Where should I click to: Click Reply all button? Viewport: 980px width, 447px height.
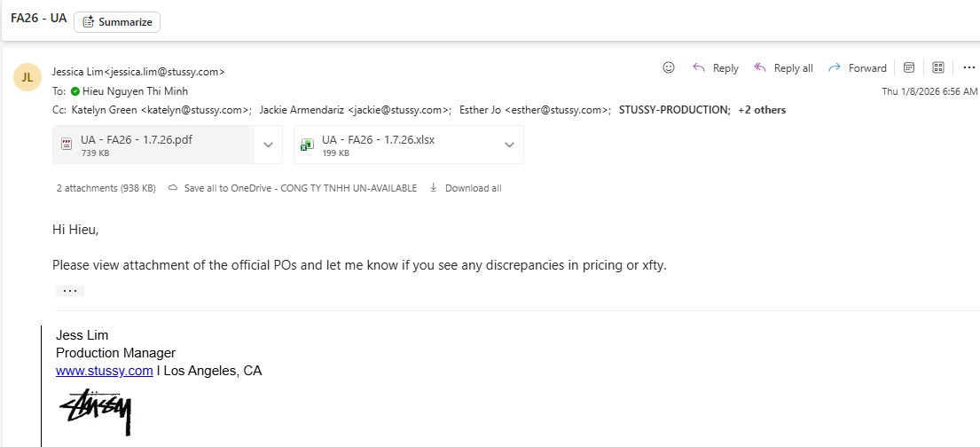pyautogui.click(x=783, y=68)
